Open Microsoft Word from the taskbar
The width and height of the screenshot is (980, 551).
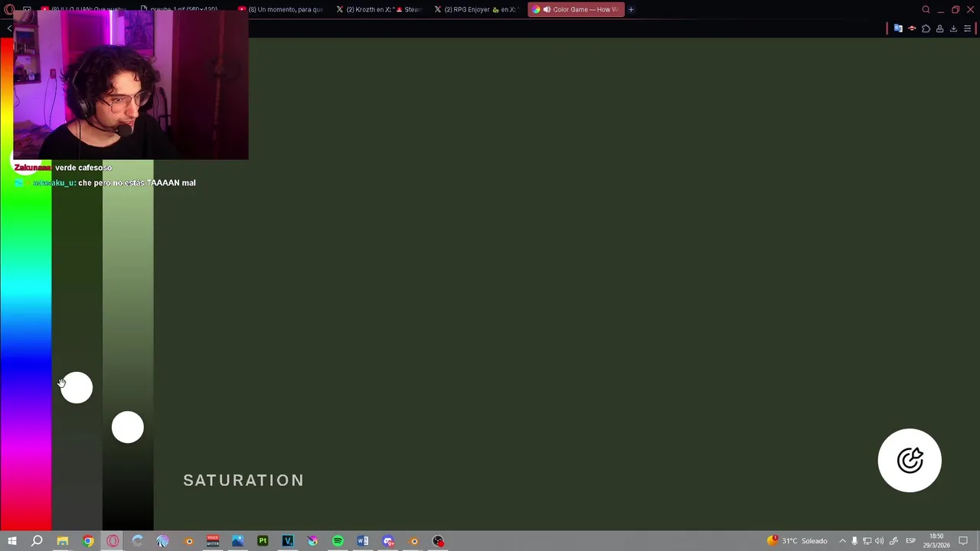point(363,541)
